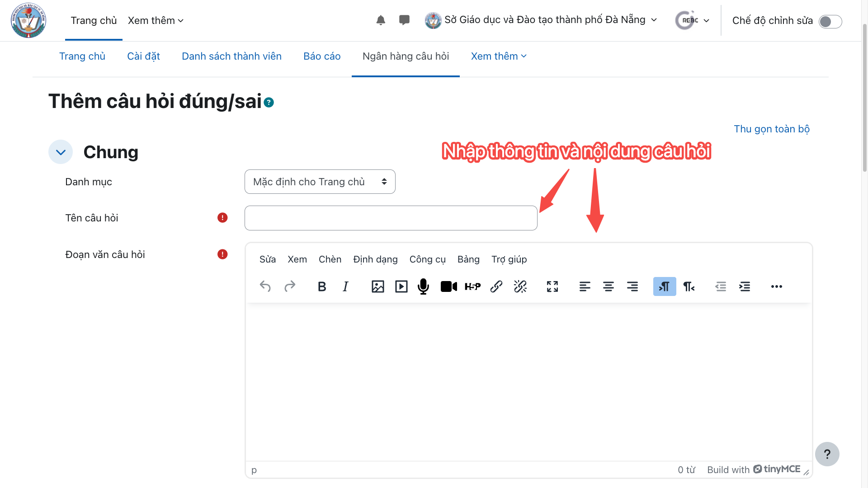Click the redo icon in the editor
868x488 pixels.
point(289,286)
